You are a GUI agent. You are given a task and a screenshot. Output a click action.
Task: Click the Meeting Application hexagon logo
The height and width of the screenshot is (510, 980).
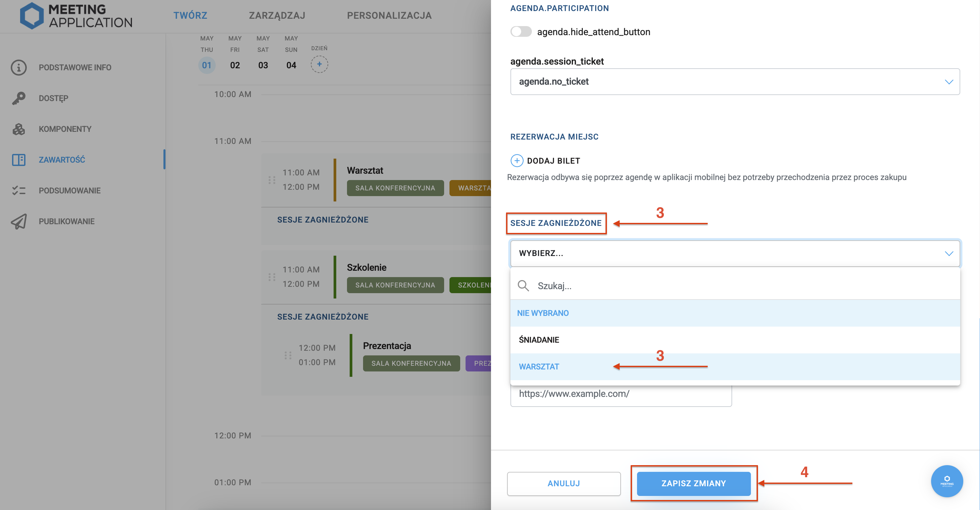pyautogui.click(x=32, y=16)
